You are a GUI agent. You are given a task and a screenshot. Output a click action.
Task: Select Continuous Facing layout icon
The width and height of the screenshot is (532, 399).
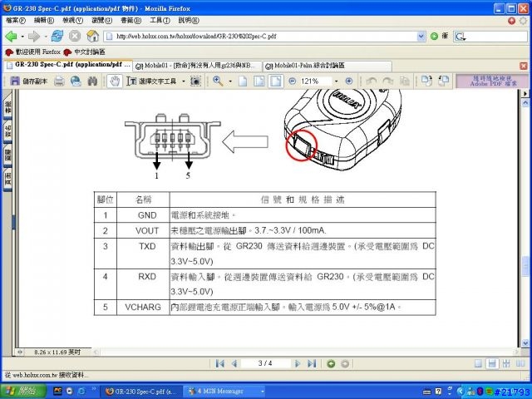[x=506, y=364]
